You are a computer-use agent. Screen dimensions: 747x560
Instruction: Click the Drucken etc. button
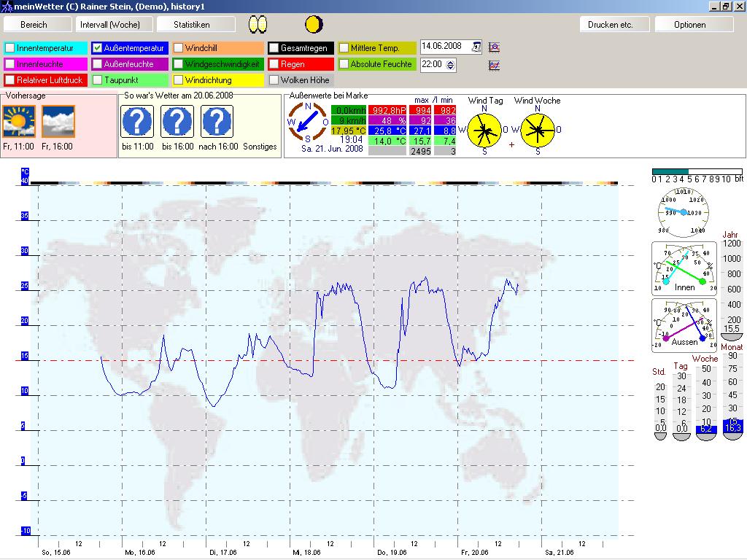[611, 25]
